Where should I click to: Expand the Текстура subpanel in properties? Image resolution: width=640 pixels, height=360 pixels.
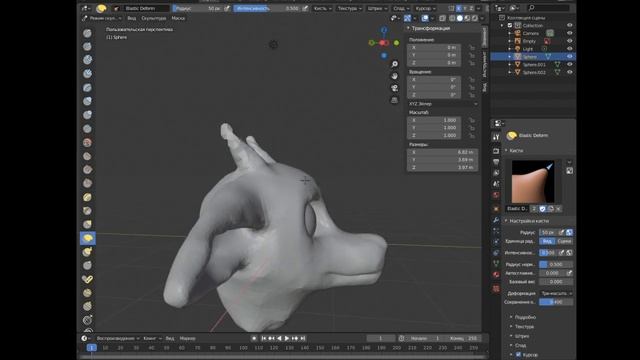tap(524, 327)
